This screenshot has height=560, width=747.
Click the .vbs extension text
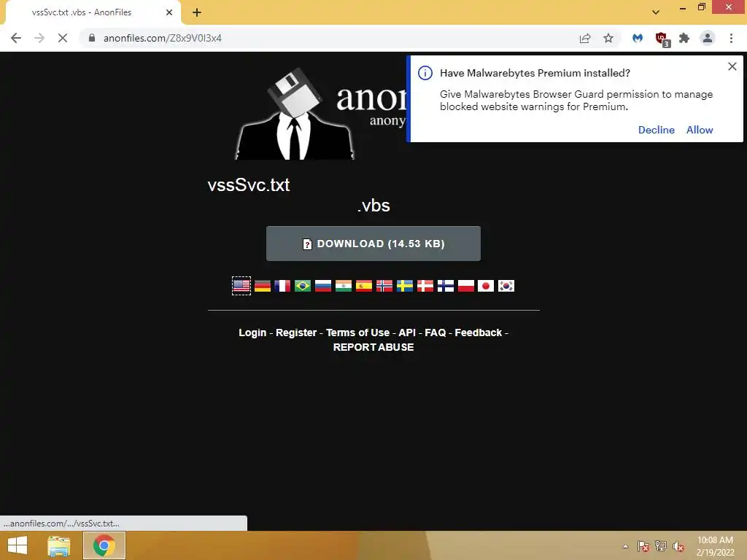point(374,206)
